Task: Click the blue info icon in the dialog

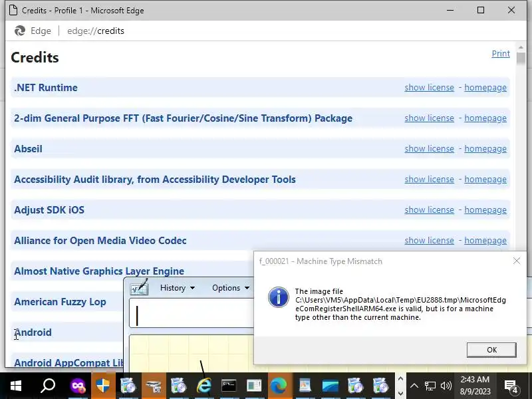Action: point(278,297)
